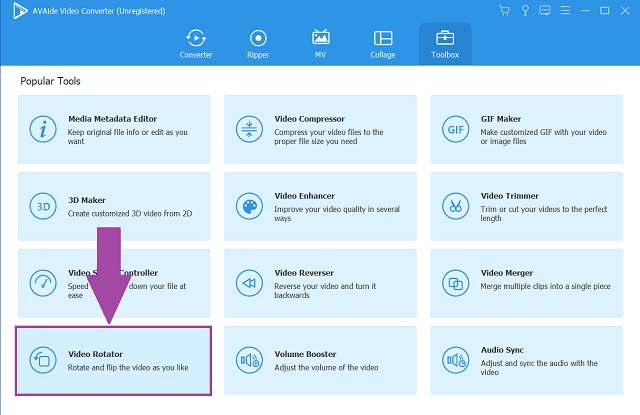This screenshot has height=415, width=640.
Task: Open Video Merger title text
Action: (x=507, y=273)
